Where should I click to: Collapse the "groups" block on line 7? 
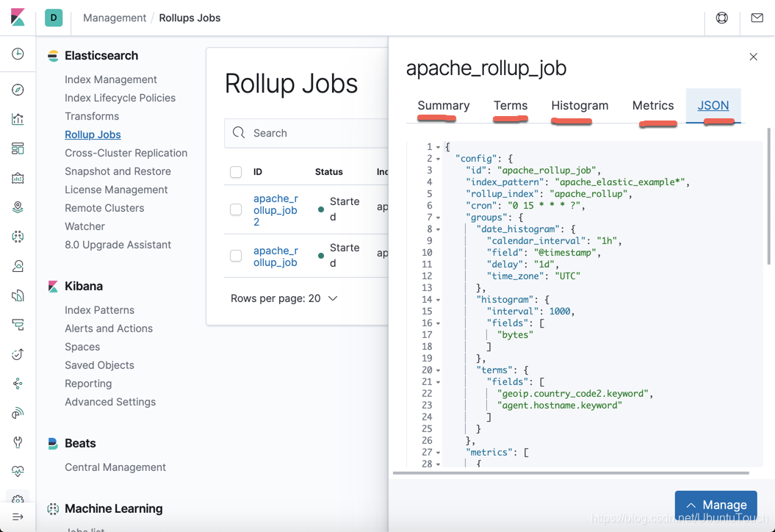pos(439,218)
